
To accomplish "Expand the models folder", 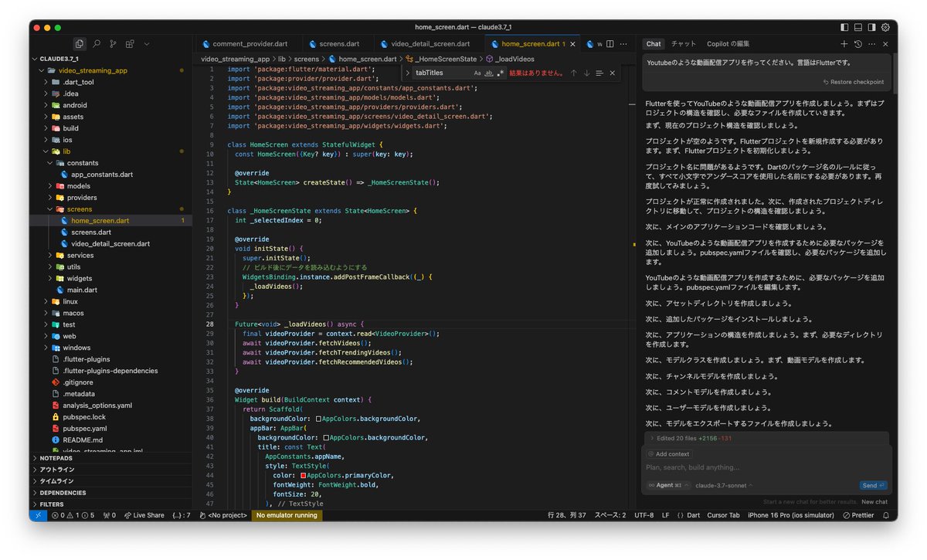I will [x=110, y=186].
